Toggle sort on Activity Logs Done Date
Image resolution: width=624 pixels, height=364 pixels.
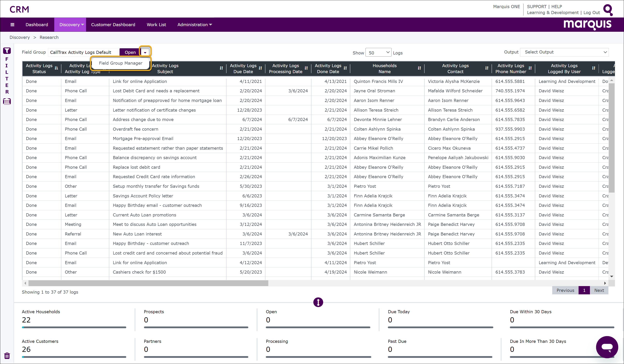(345, 68)
